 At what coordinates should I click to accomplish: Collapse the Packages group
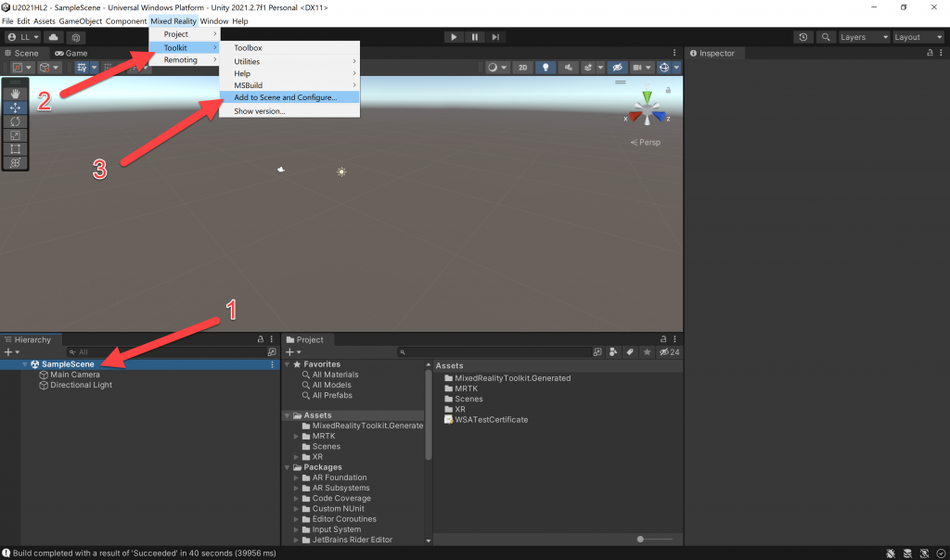[288, 467]
